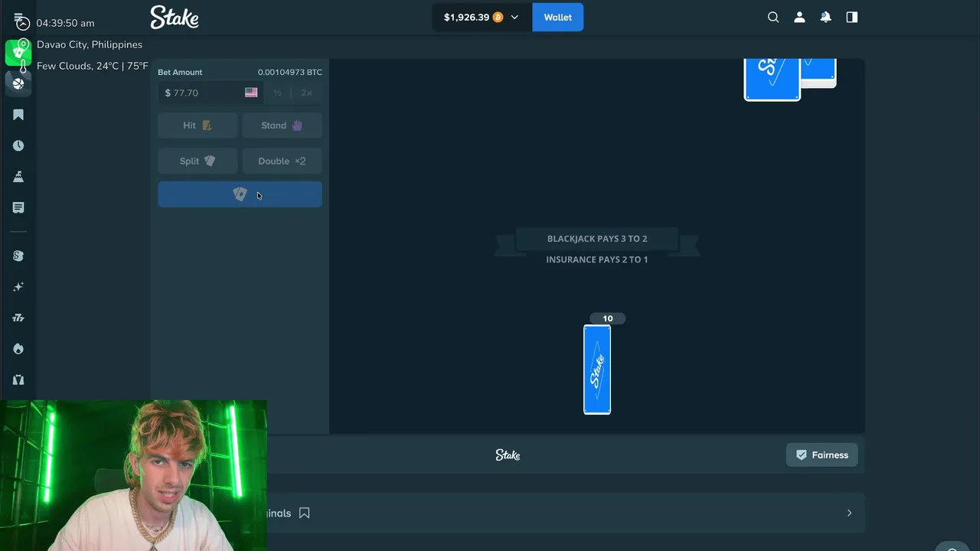Click the Bet Amount label

pyautogui.click(x=180, y=72)
